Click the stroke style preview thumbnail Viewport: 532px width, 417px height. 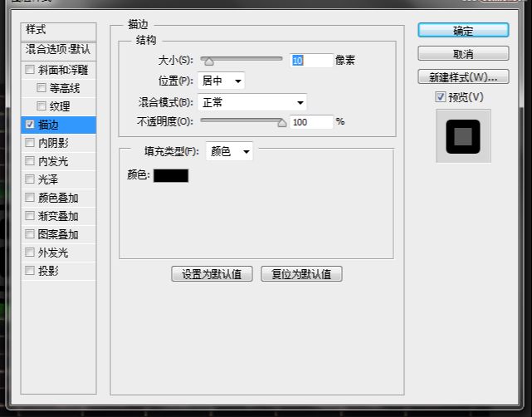coord(463,136)
